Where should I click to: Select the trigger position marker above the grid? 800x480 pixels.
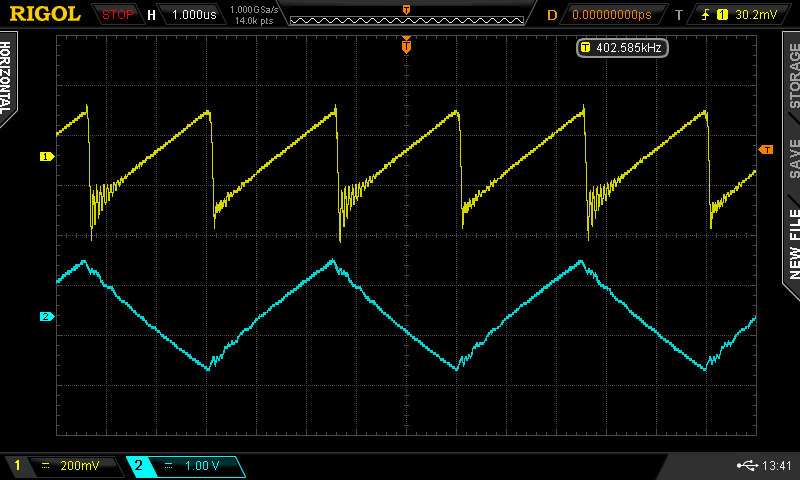point(406,45)
